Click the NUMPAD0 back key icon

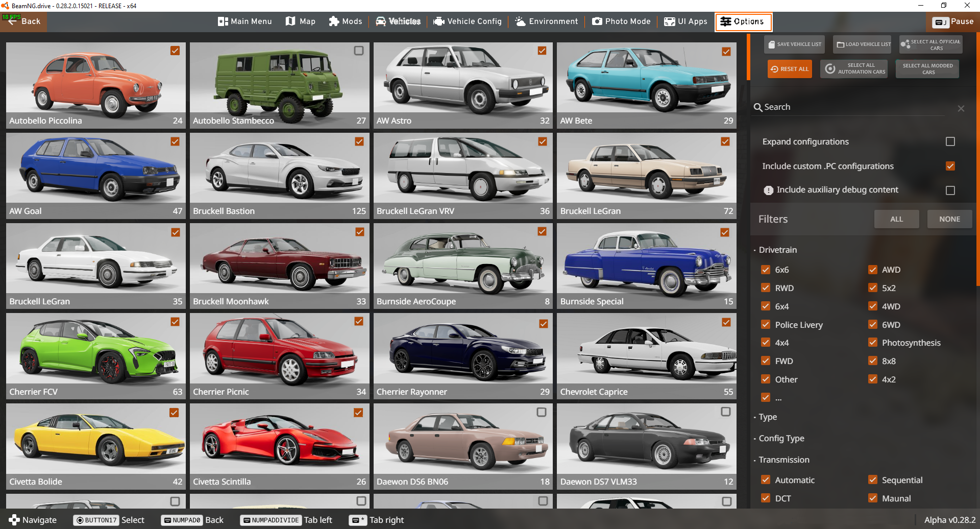tap(182, 520)
